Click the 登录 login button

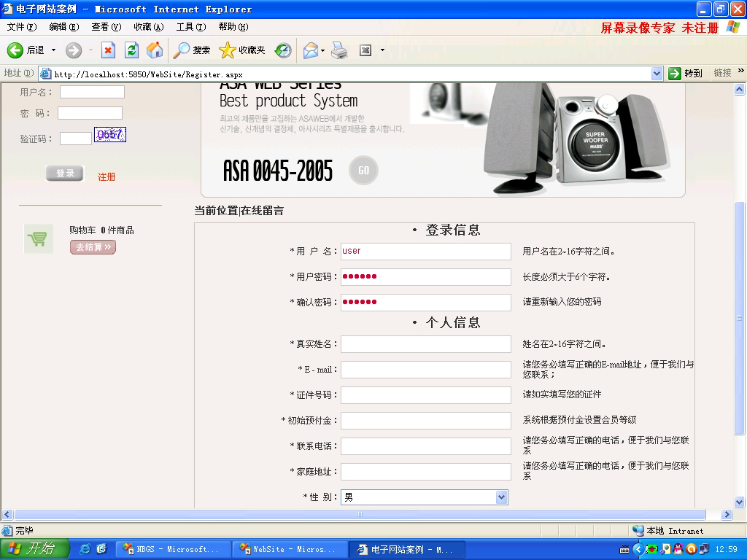(65, 174)
